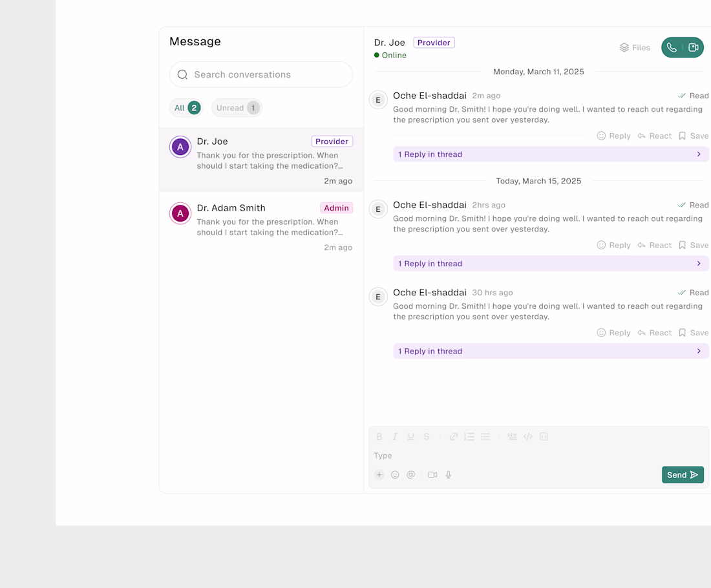
Task: Open the Dr. Adam Smith conversation
Action: click(261, 227)
